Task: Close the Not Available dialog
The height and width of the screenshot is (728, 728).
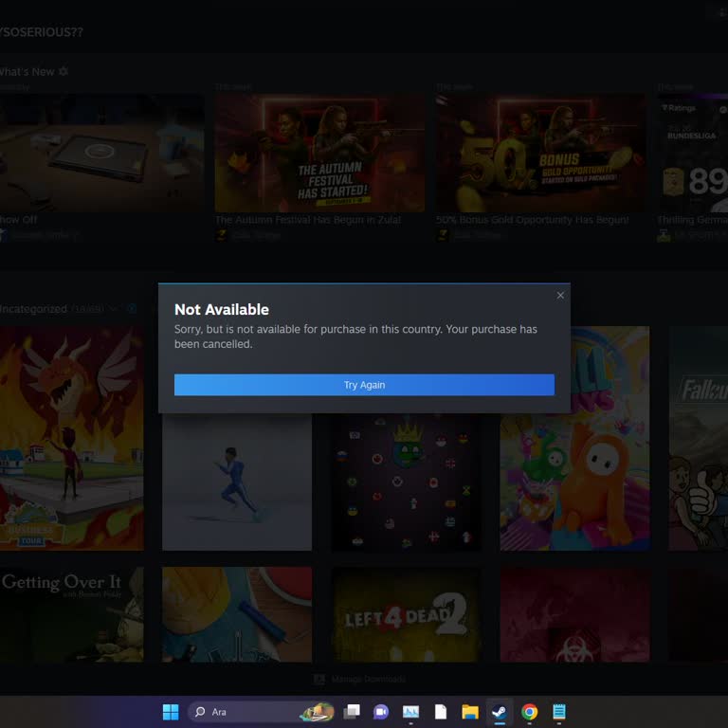Action: coord(560,296)
